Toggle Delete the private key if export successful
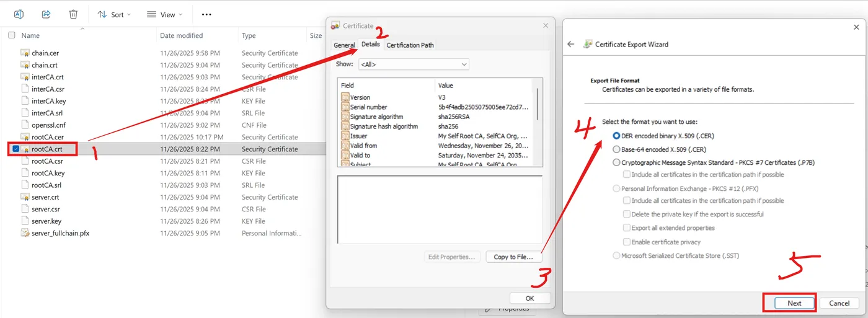This screenshot has width=868, height=318. pyautogui.click(x=627, y=214)
